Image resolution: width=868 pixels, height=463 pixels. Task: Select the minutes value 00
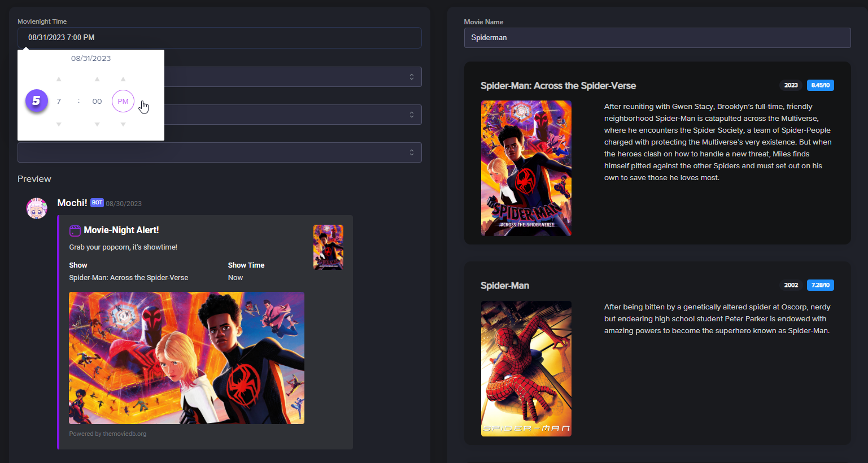click(97, 102)
